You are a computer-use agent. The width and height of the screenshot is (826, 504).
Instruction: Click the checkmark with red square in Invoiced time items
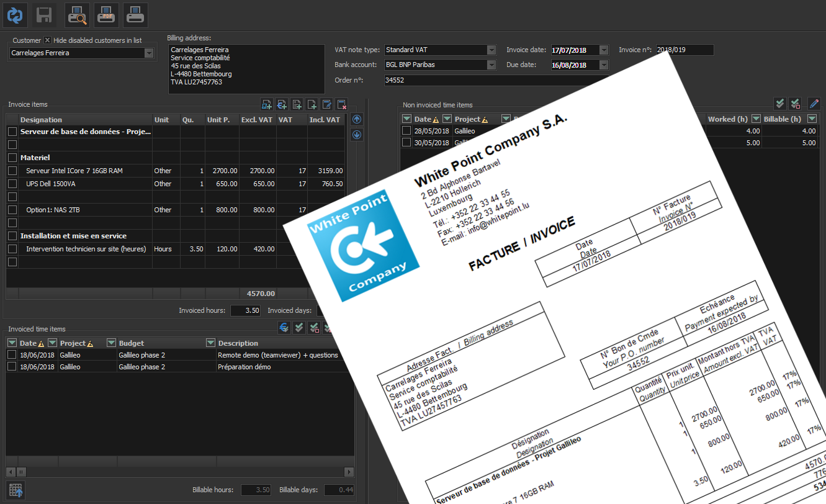[x=314, y=328]
